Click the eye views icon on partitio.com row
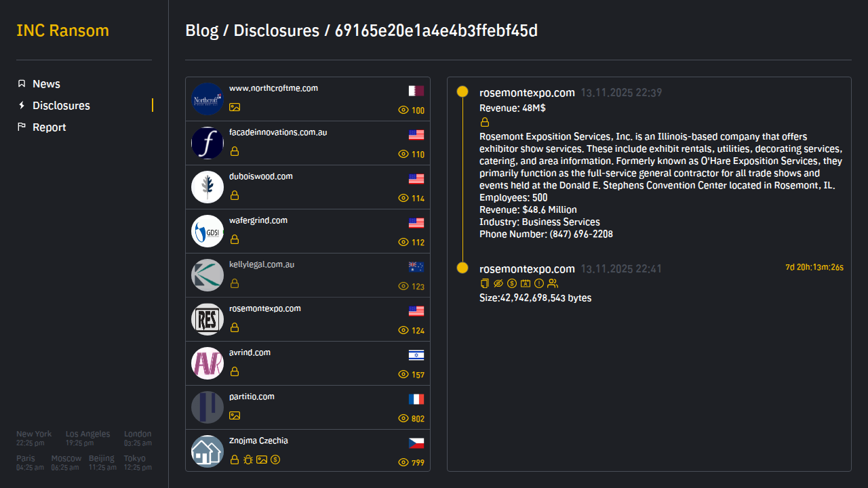 pyautogui.click(x=403, y=419)
